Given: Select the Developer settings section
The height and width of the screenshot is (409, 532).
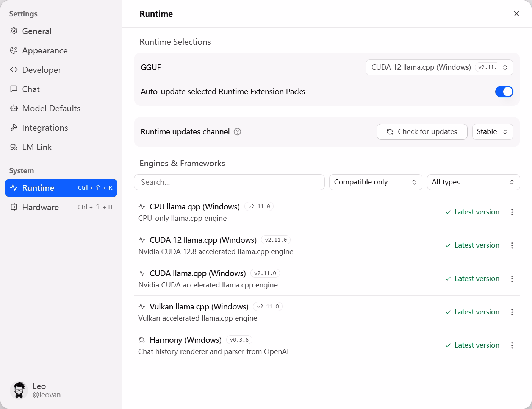Looking at the screenshot, I should coord(42,70).
